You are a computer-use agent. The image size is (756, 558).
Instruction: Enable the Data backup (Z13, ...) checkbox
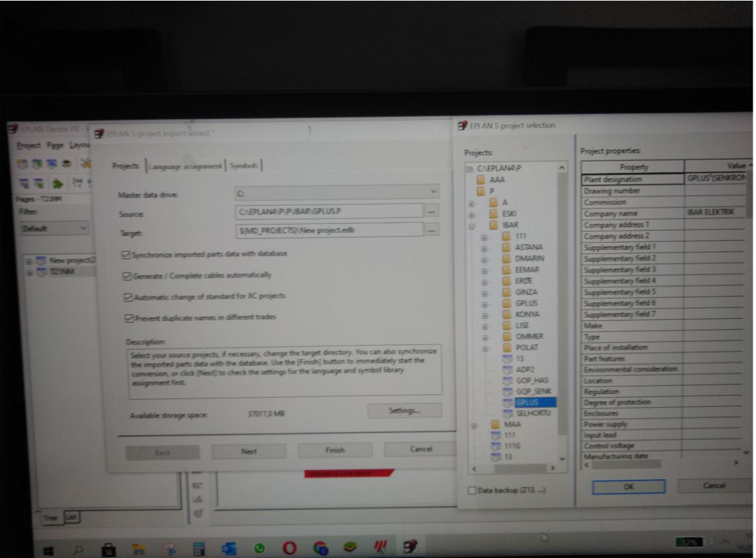coord(472,490)
